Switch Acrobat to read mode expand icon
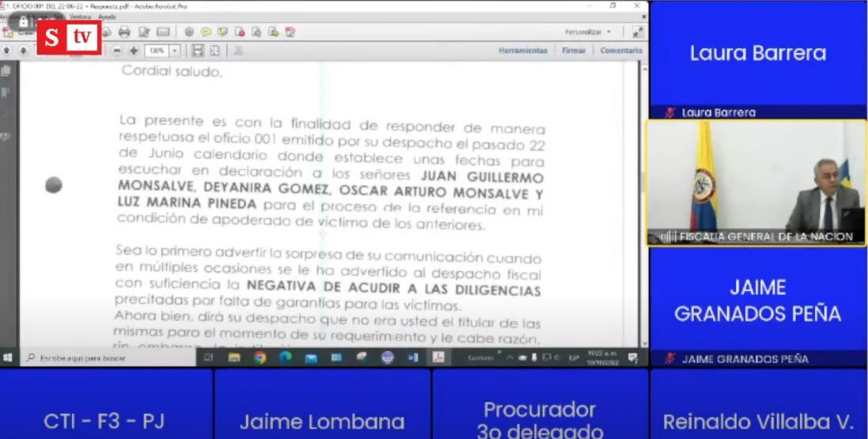The width and height of the screenshot is (868, 439). [638, 32]
